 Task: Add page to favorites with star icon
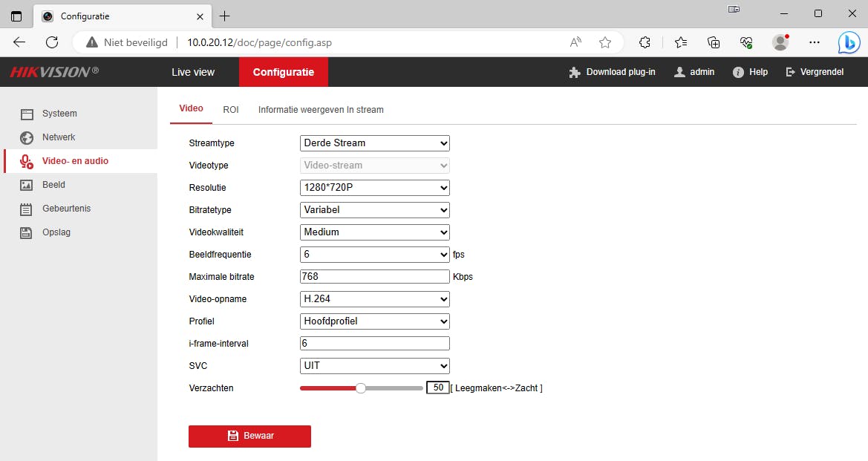pyautogui.click(x=605, y=42)
